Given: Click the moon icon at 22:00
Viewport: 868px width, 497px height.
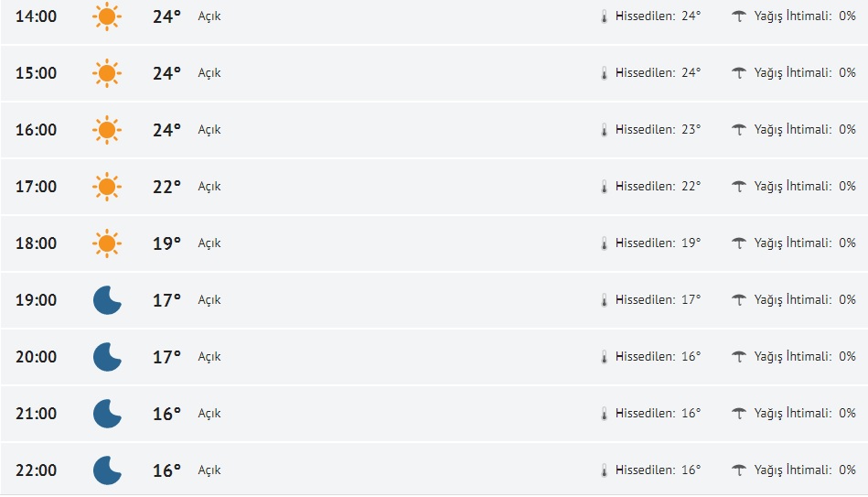Looking at the screenshot, I should tap(107, 470).
